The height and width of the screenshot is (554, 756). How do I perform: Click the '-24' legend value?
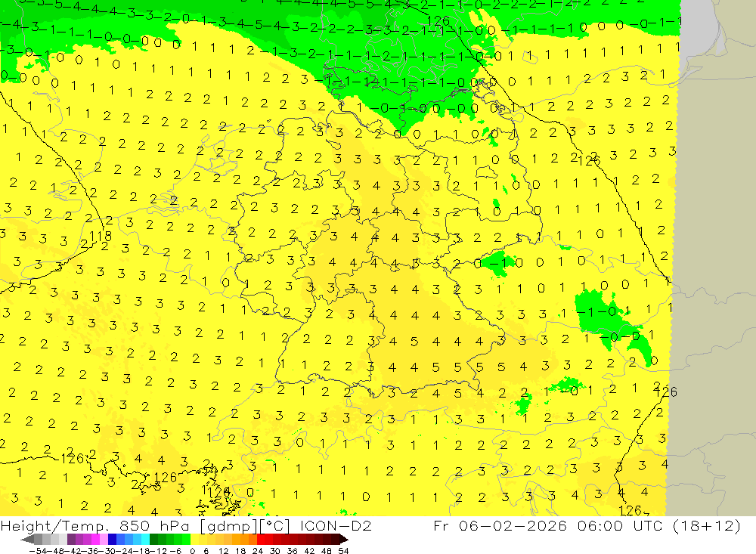point(125,551)
